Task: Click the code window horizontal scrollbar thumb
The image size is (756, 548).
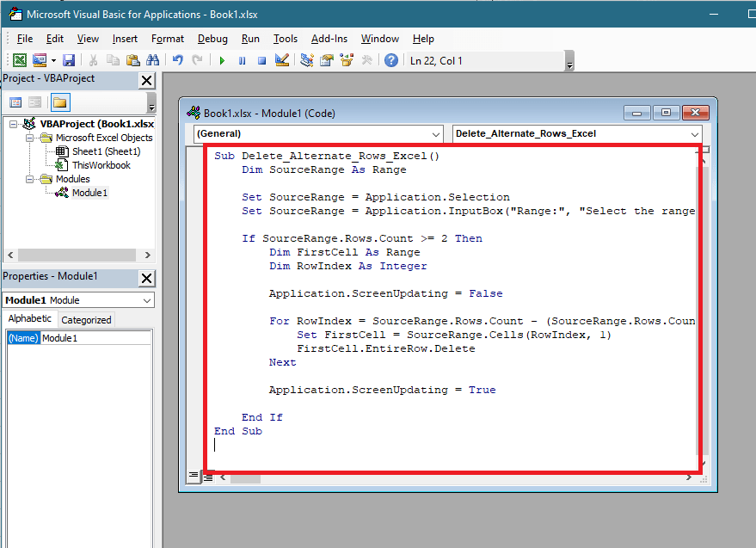Action: point(245,479)
